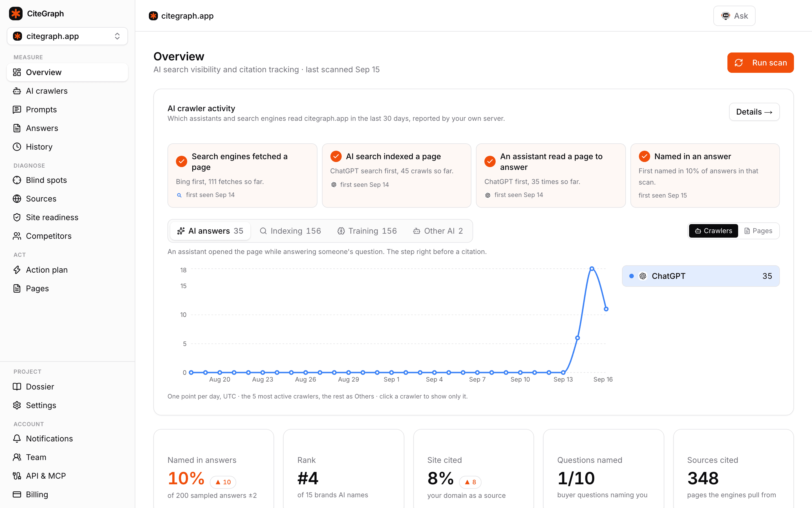Click the Pages file icon in sidebar
Screen dimensions: 812x508
pos(17,289)
